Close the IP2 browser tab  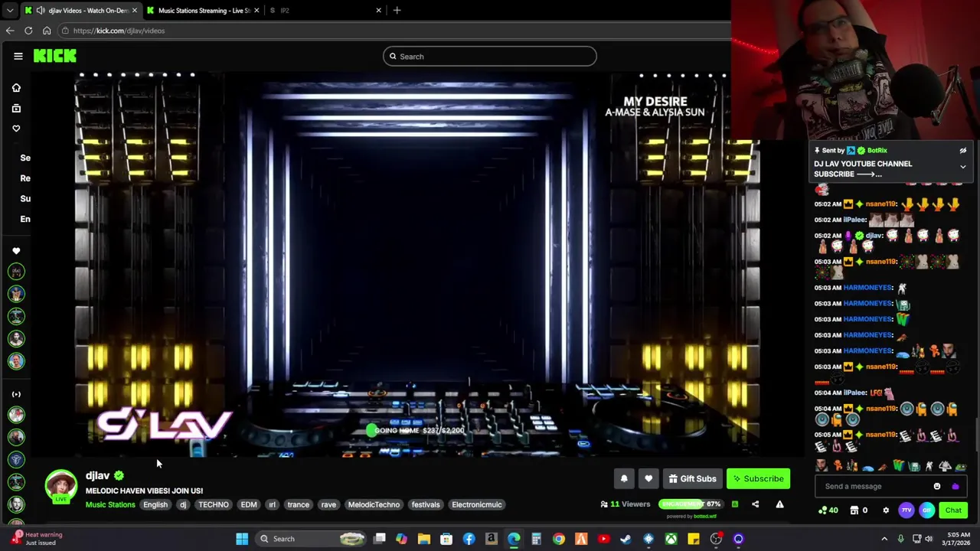pos(378,11)
